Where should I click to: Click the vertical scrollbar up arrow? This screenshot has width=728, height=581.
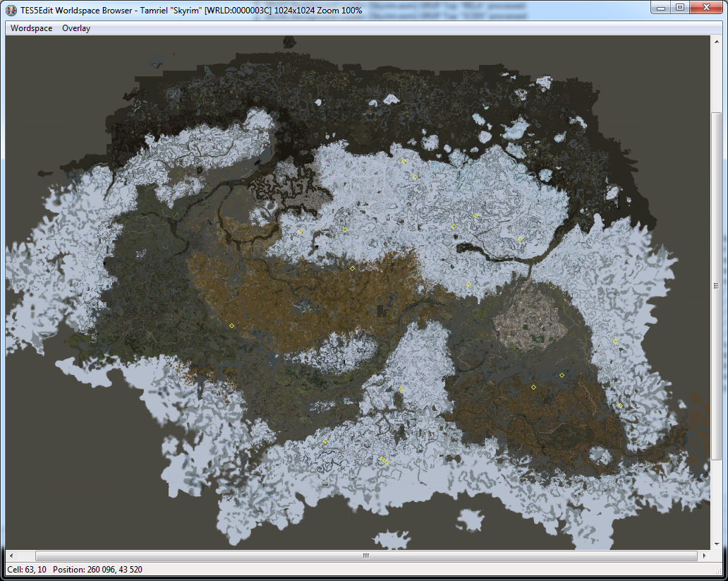[717, 42]
